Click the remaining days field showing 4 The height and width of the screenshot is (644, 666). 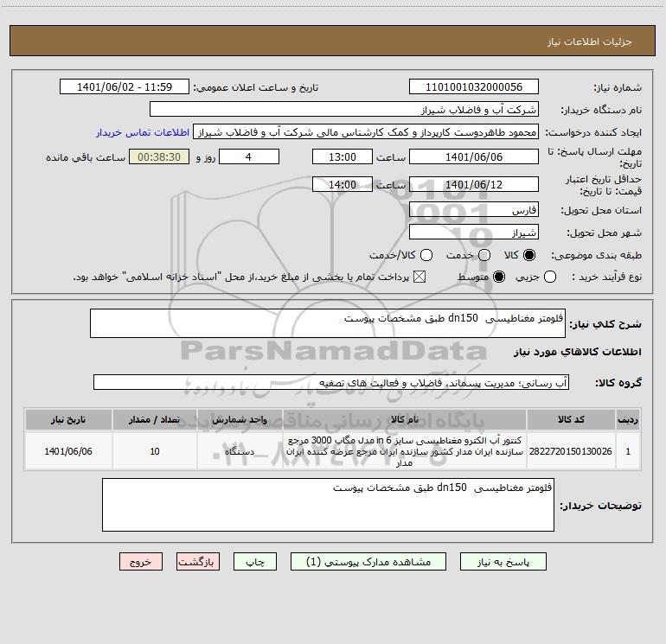[249, 156]
